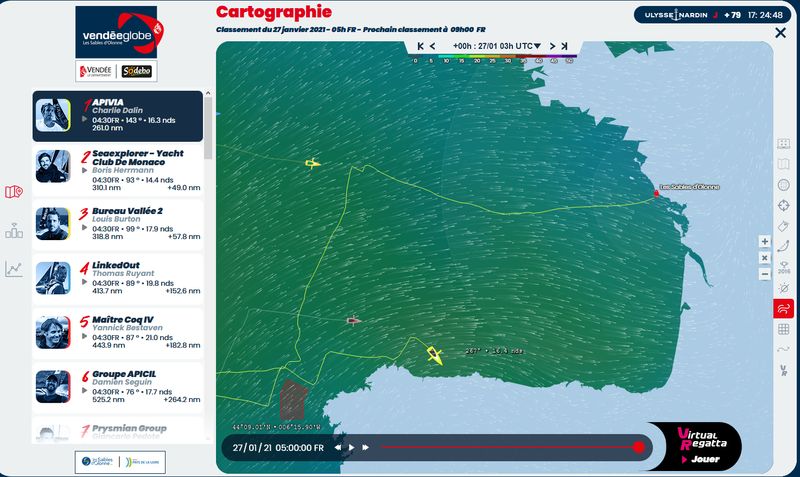The image size is (800, 477).
Task: Select the APIVIA Charlie Dalin ranking card
Action: pos(118,116)
